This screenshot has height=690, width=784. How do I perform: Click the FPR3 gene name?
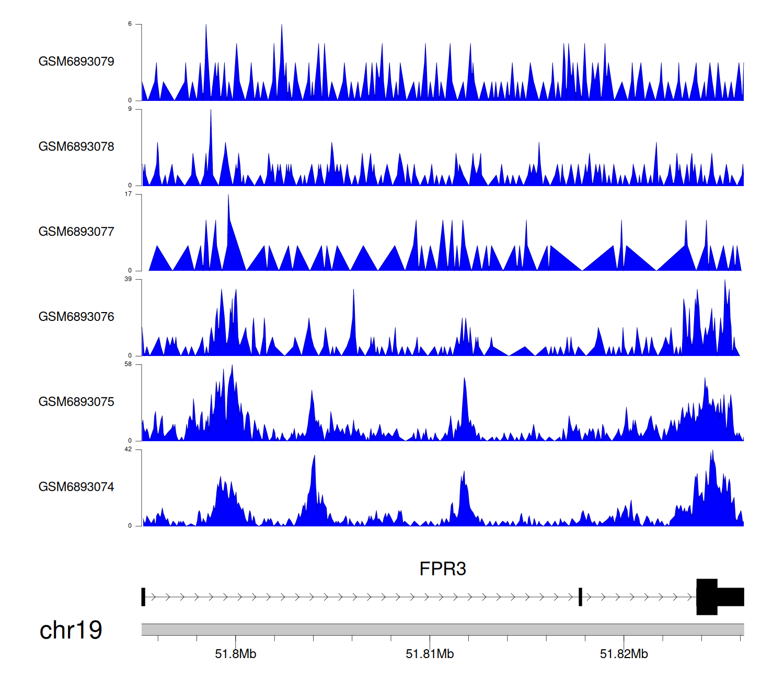pos(442,569)
